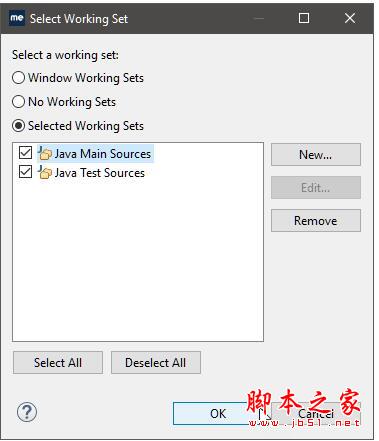Cancel the working set dialog

(x=316, y=413)
